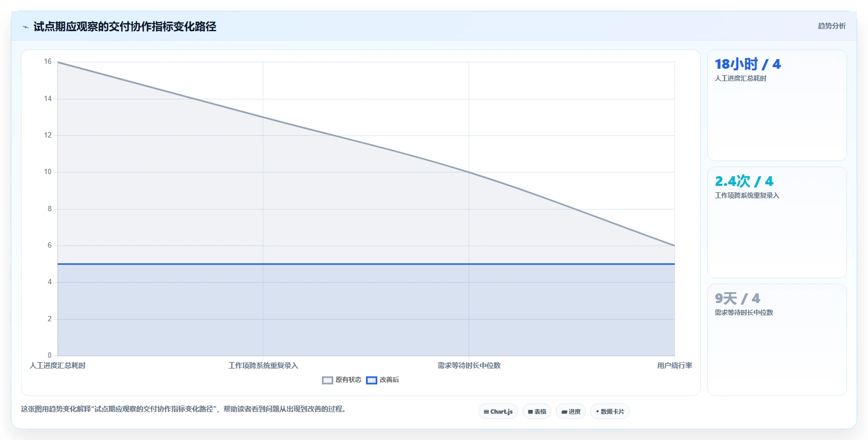Click card caption 人工进度汇总耗时 under 18小时
This screenshot has width=868, height=440.
coord(740,78)
